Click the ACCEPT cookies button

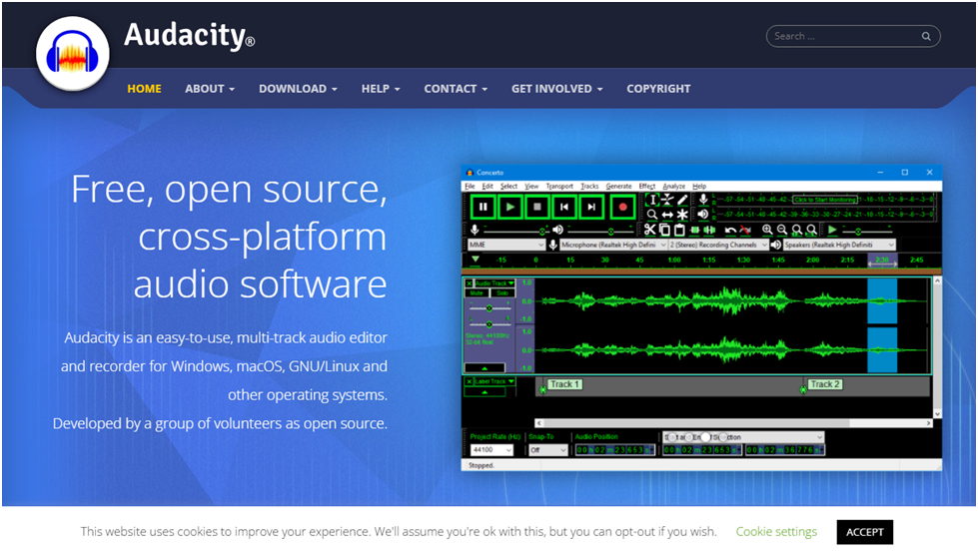coord(864,532)
